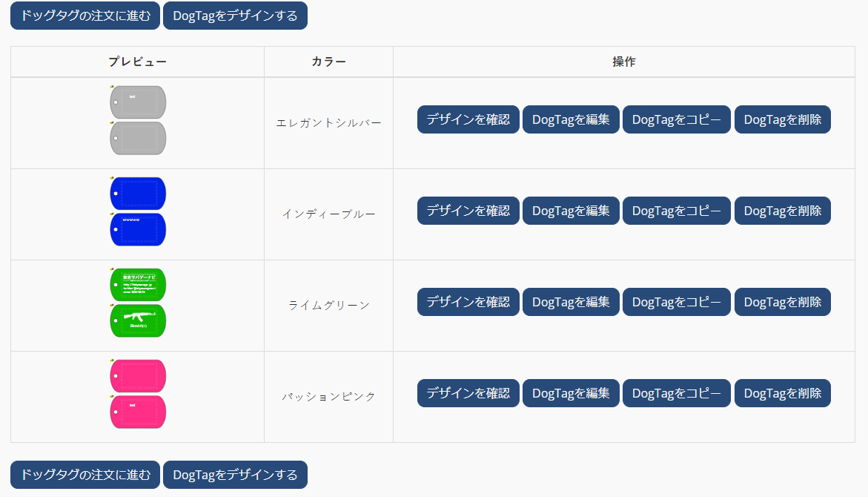The width and height of the screenshot is (868, 497).
Task: Click the silver dog tag preview thumbnail
Action: point(138,120)
